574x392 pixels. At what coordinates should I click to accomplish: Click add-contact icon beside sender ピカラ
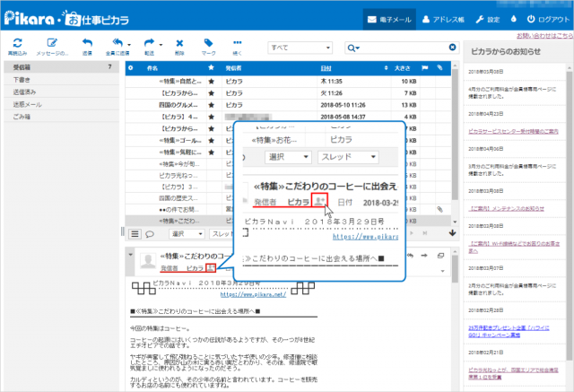coord(210,267)
